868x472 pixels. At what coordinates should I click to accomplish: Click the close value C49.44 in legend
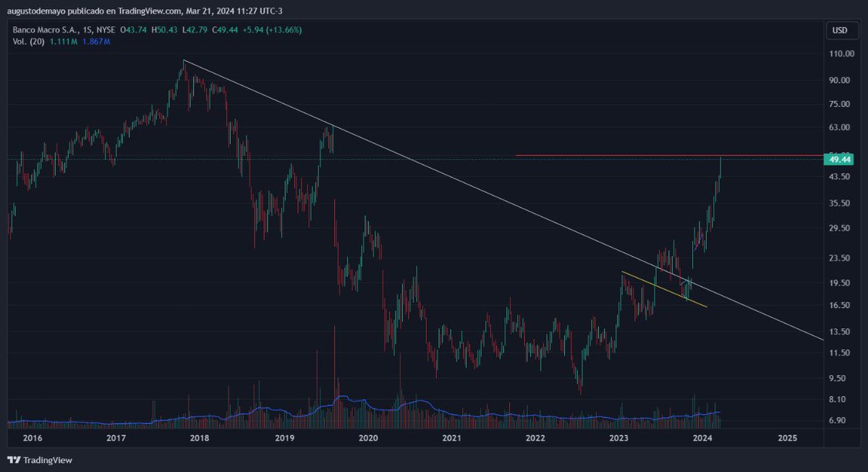pyautogui.click(x=226, y=30)
